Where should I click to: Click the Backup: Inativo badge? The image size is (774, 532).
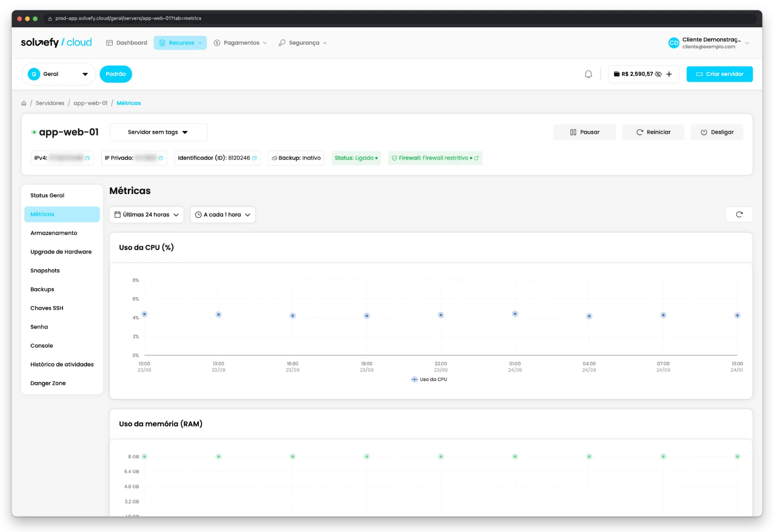[296, 158]
